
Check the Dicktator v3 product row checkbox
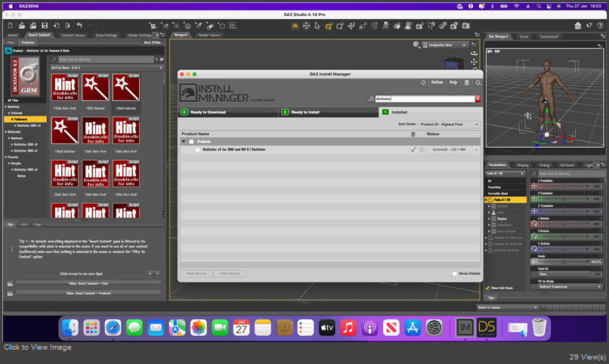pos(198,150)
